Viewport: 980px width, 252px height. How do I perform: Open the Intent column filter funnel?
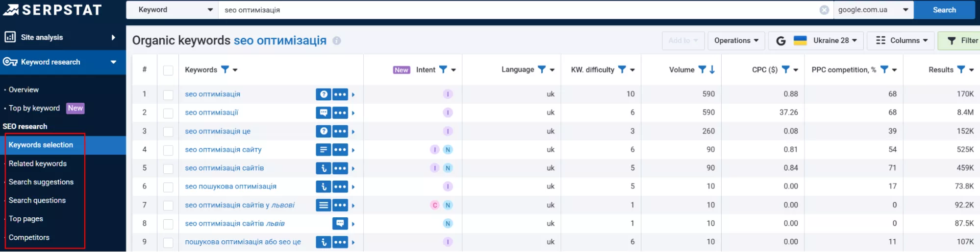pyautogui.click(x=443, y=69)
